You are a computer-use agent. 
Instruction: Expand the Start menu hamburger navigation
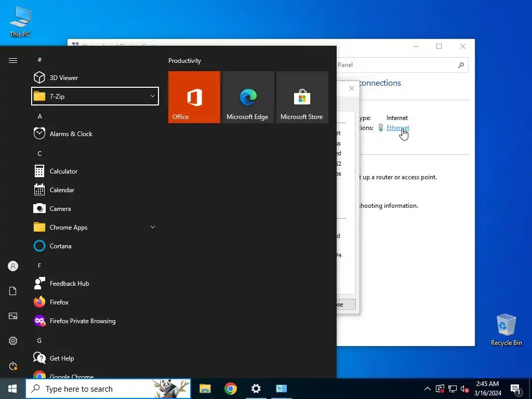coord(13,60)
